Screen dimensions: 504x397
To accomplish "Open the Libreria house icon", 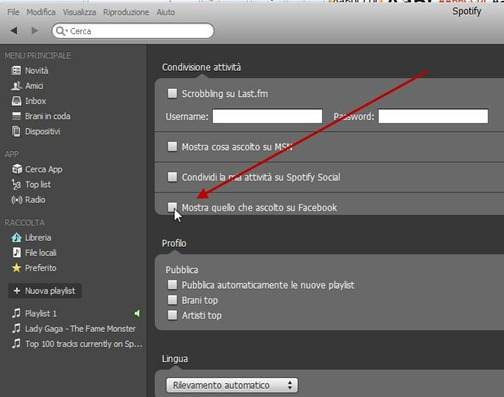I will [x=16, y=237].
